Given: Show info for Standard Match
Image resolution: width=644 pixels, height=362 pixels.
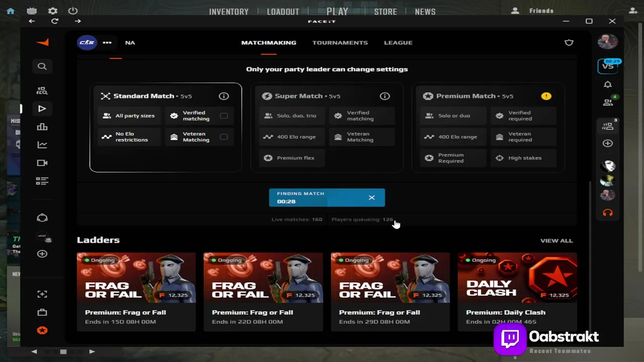Looking at the screenshot, I should tap(224, 96).
